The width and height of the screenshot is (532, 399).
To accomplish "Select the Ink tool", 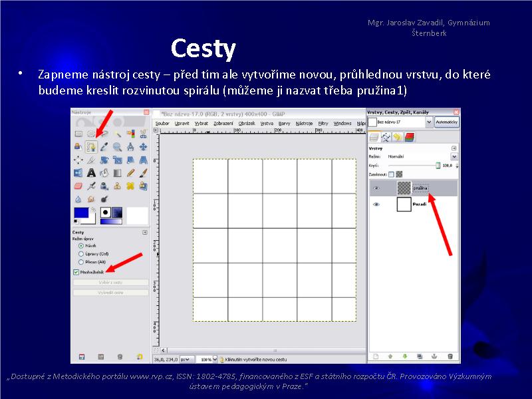I will pyautogui.click(x=104, y=186).
